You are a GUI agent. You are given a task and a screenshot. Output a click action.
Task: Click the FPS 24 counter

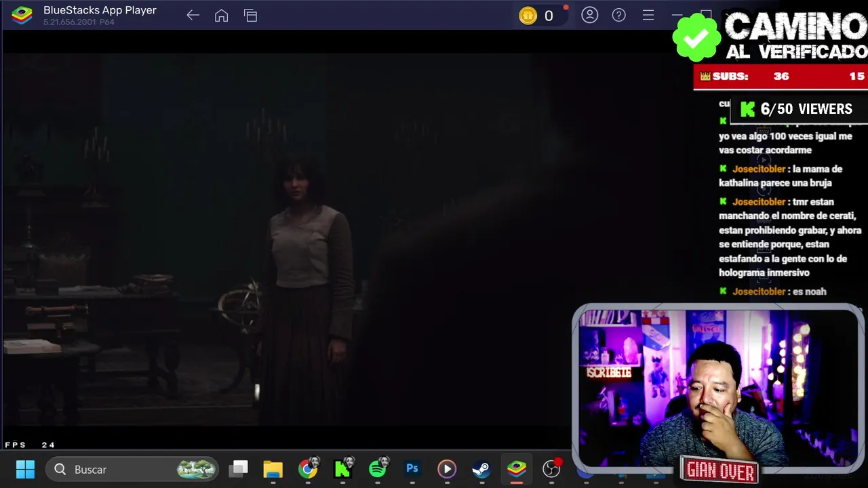(30, 445)
